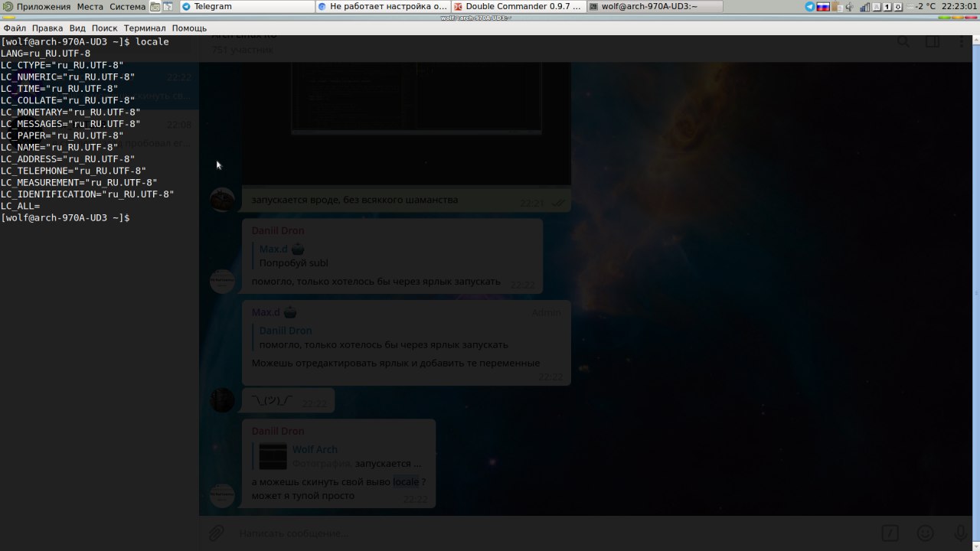Click the LC_MESSAGES line in terminal output
Image resolution: width=980 pixels, height=551 pixels.
click(71, 124)
